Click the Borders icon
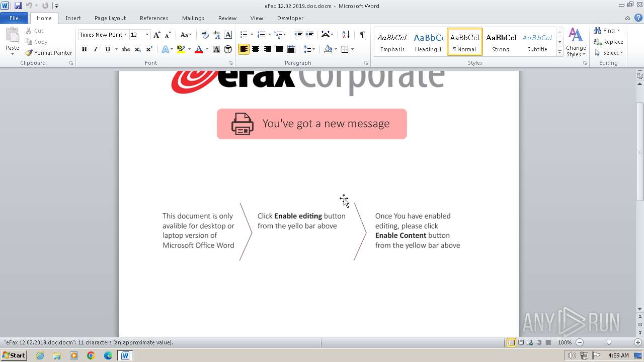The image size is (644, 362). tap(345, 49)
